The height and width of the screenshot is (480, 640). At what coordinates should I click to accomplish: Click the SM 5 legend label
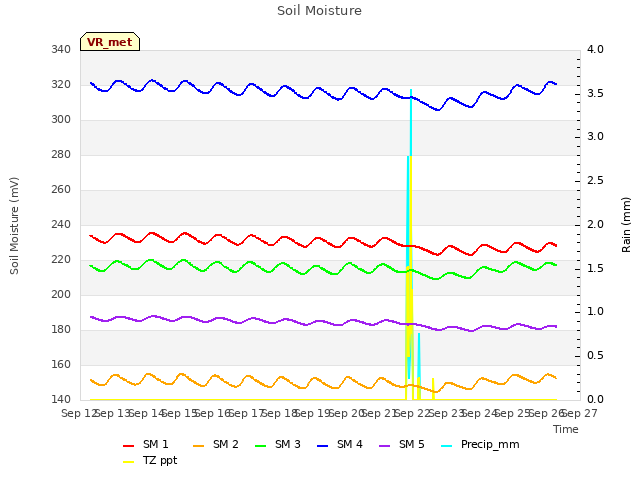point(412,444)
